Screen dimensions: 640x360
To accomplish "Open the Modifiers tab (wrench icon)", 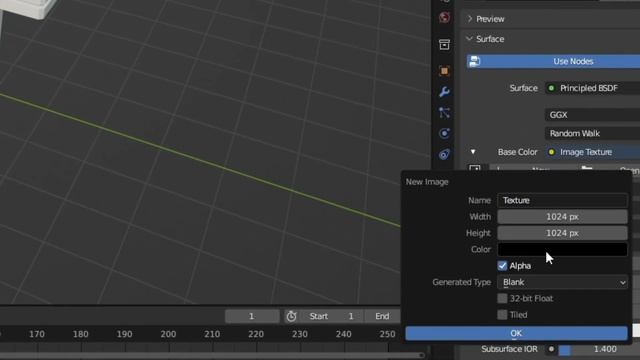I will point(444,92).
